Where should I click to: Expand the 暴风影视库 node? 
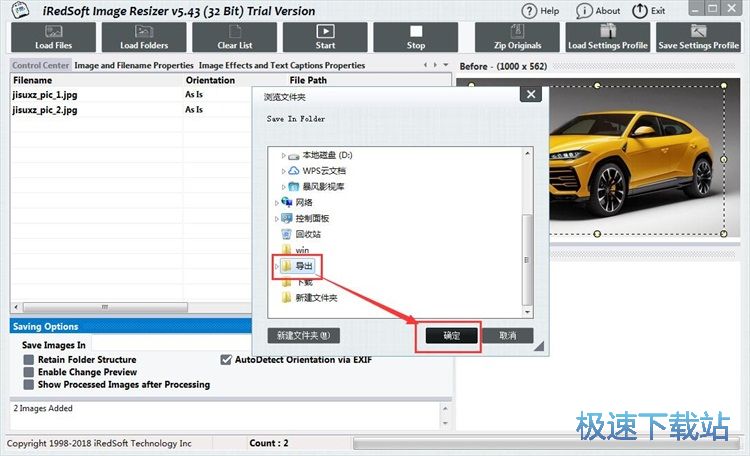283,187
